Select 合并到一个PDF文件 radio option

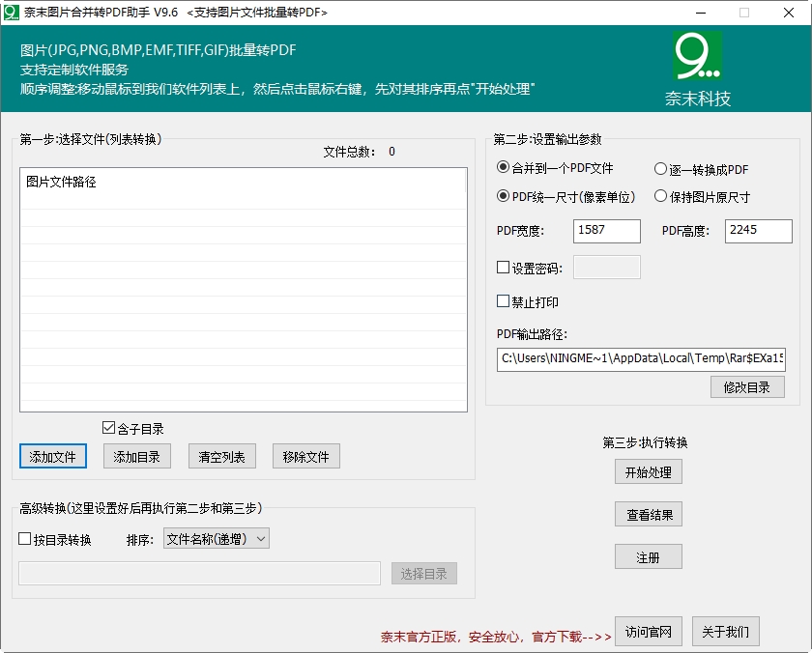click(x=503, y=168)
